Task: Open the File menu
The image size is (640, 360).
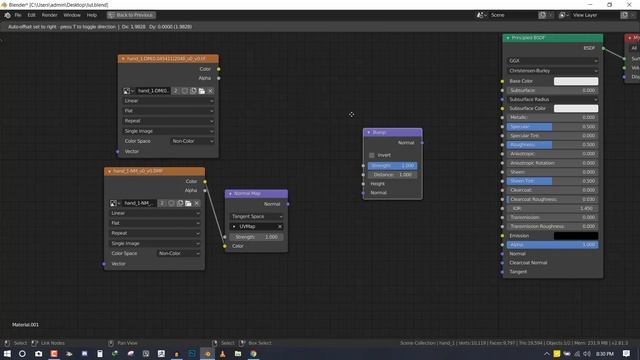Action: (18, 15)
